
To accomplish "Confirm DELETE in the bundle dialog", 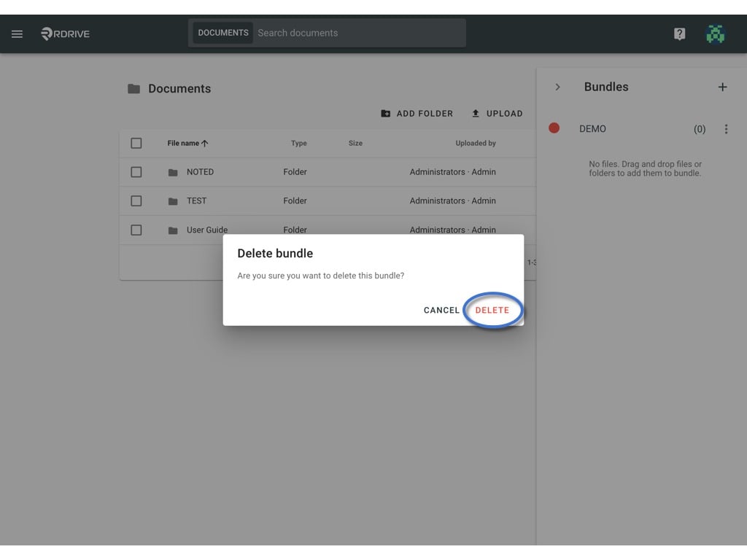I will [x=492, y=310].
